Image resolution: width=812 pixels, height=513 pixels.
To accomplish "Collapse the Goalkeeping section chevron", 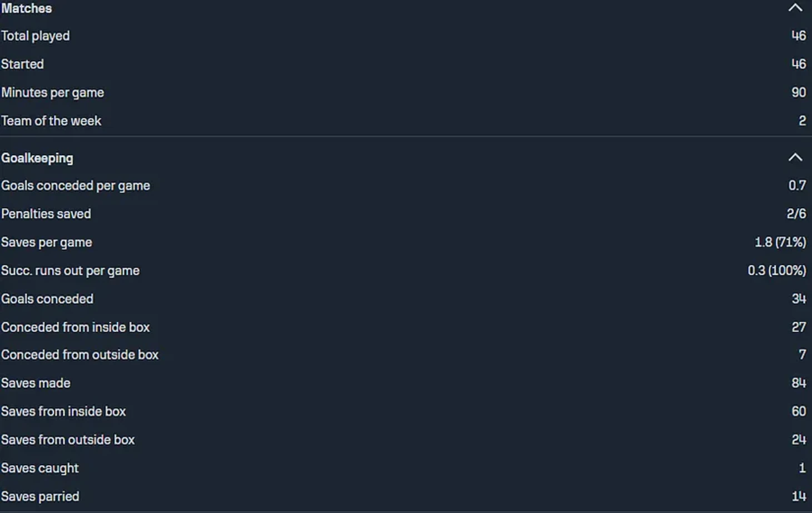I will click(x=795, y=157).
